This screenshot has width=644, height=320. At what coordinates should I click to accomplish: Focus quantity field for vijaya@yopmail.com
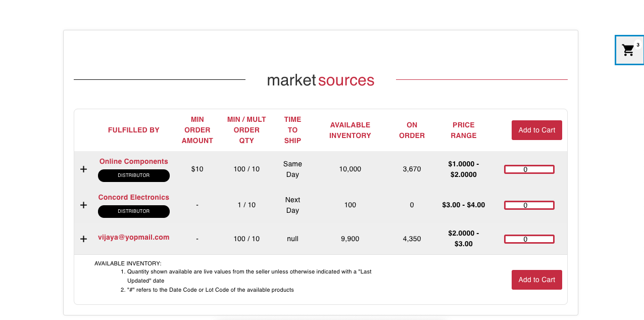[x=529, y=239]
